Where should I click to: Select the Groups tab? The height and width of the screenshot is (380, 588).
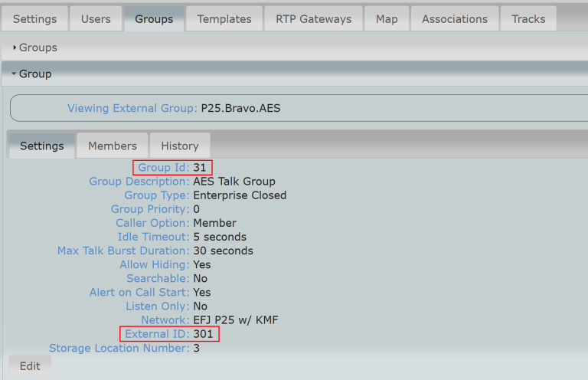[154, 18]
